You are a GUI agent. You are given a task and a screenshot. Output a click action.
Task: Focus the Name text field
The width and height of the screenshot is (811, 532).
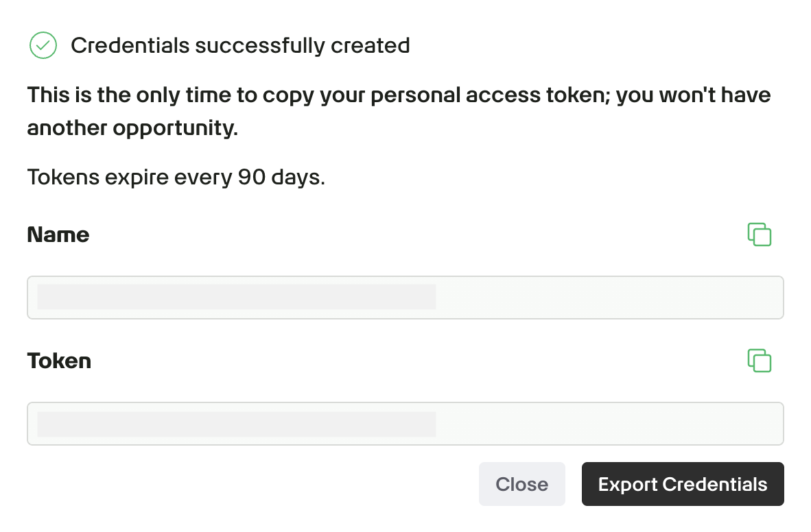click(x=405, y=298)
